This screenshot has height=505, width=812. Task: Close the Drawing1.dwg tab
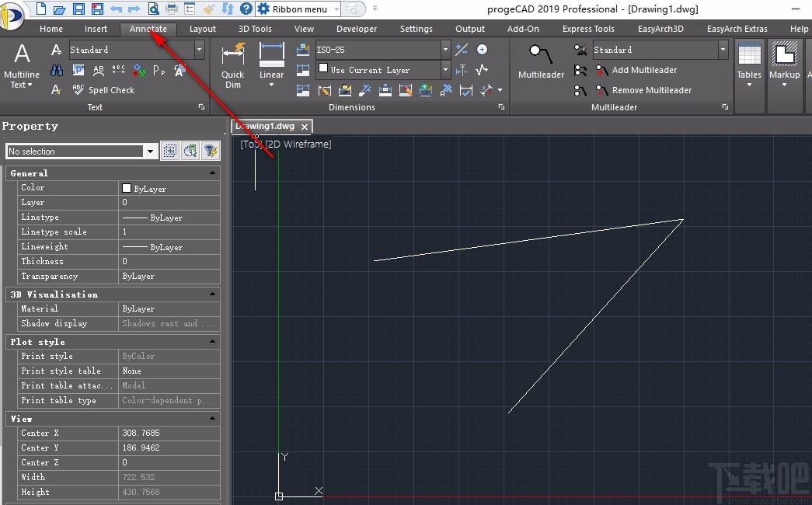point(305,127)
